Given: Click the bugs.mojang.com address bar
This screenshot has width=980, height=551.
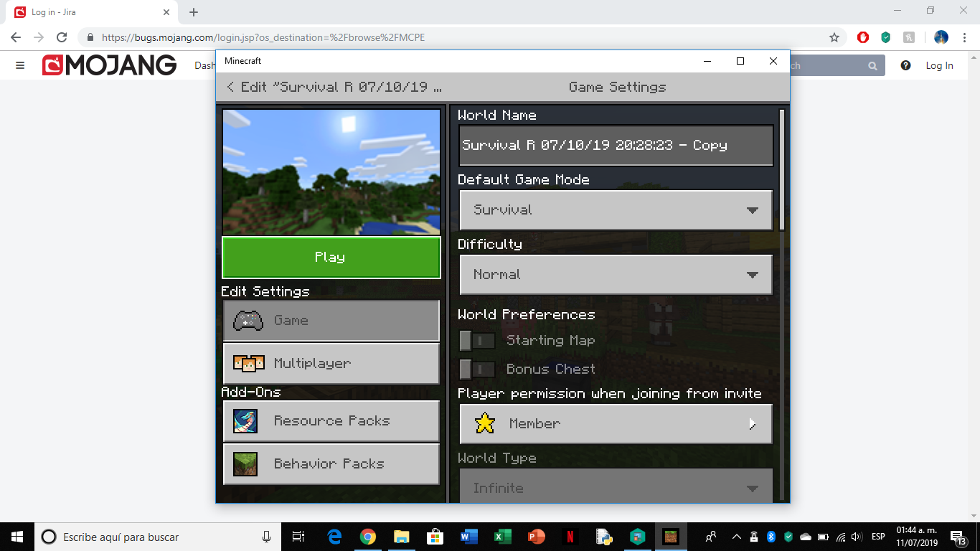Looking at the screenshot, I should click(459, 37).
